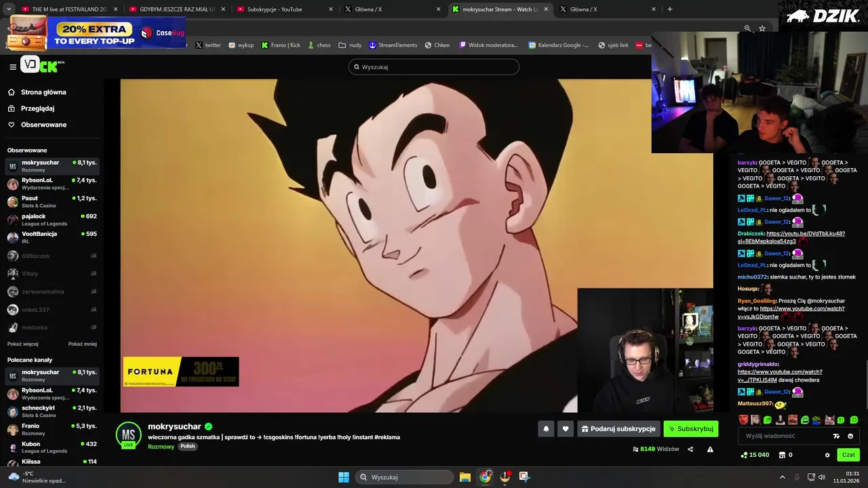Open pajalock channel in followed list

pos(52,220)
